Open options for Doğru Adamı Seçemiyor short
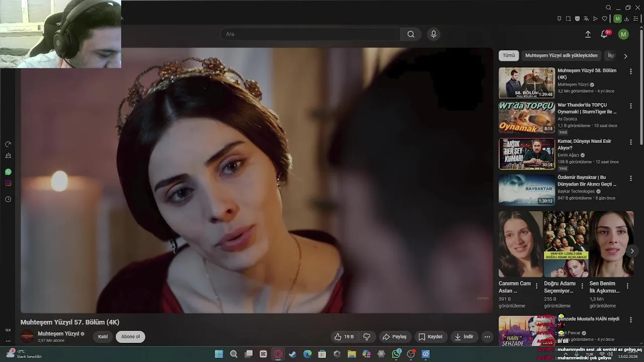The height and width of the screenshot is (362, 644). (582, 286)
